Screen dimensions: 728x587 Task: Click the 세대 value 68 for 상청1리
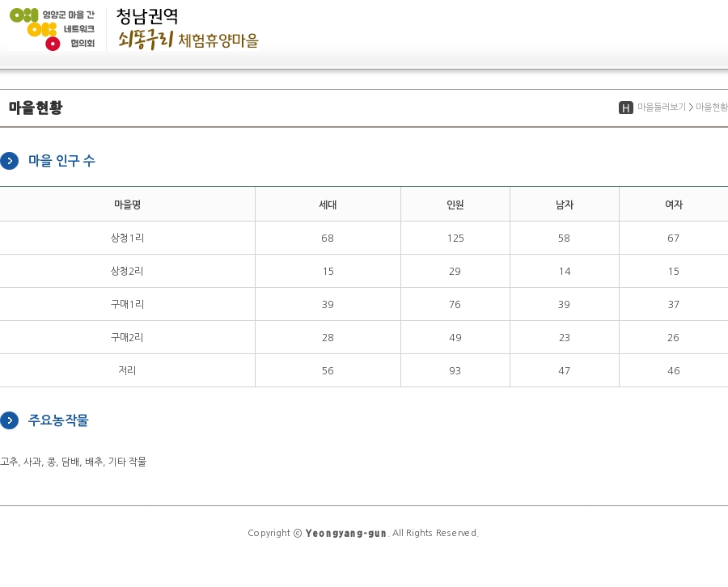pos(328,238)
